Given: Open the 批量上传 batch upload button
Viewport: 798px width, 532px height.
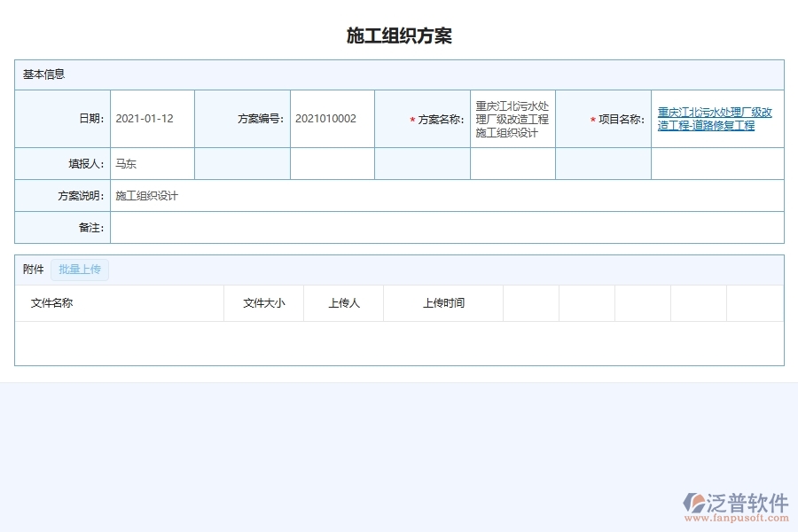Looking at the screenshot, I should [x=80, y=269].
